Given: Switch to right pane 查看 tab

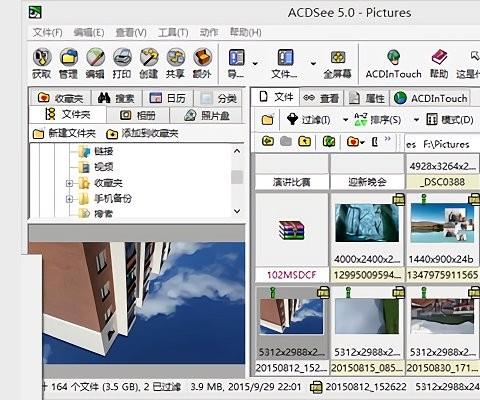Looking at the screenshot, I should coord(321,98).
